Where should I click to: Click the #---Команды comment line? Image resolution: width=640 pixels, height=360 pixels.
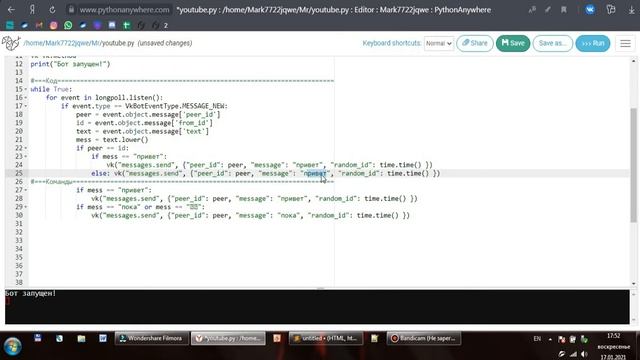coord(182,182)
